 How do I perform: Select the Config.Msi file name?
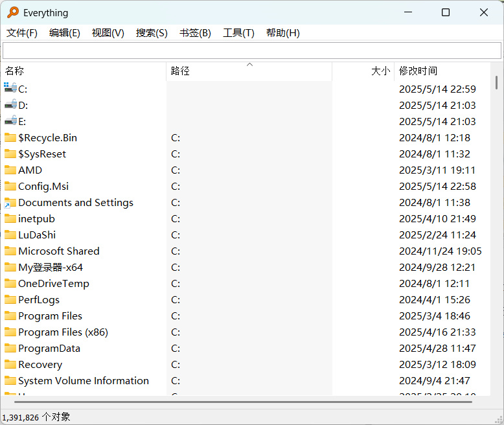click(x=43, y=186)
